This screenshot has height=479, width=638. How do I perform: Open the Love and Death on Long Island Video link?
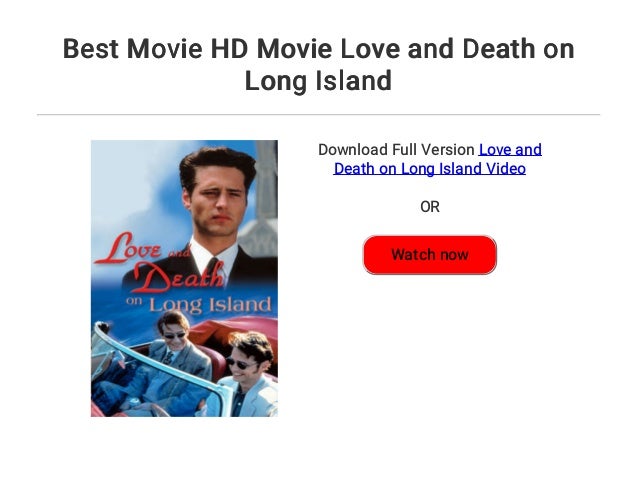tap(437, 159)
